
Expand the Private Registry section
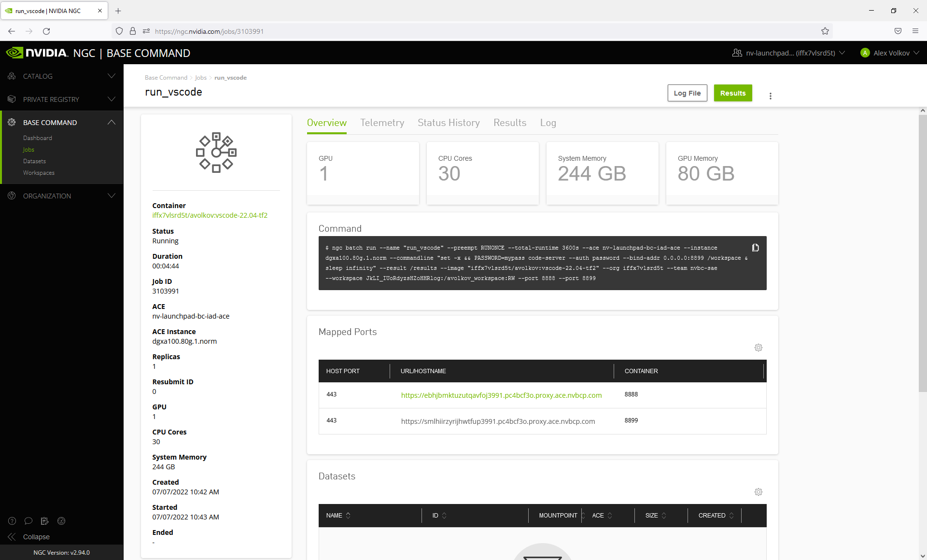click(112, 99)
